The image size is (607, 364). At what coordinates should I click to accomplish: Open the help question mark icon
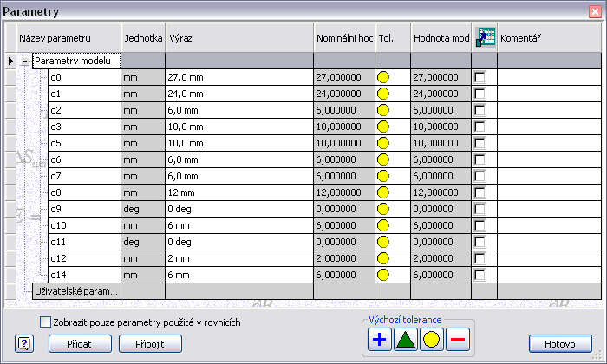(x=24, y=343)
